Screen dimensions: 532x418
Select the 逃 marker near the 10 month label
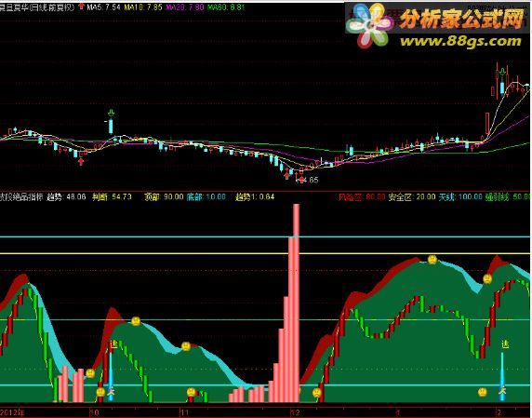(113, 344)
